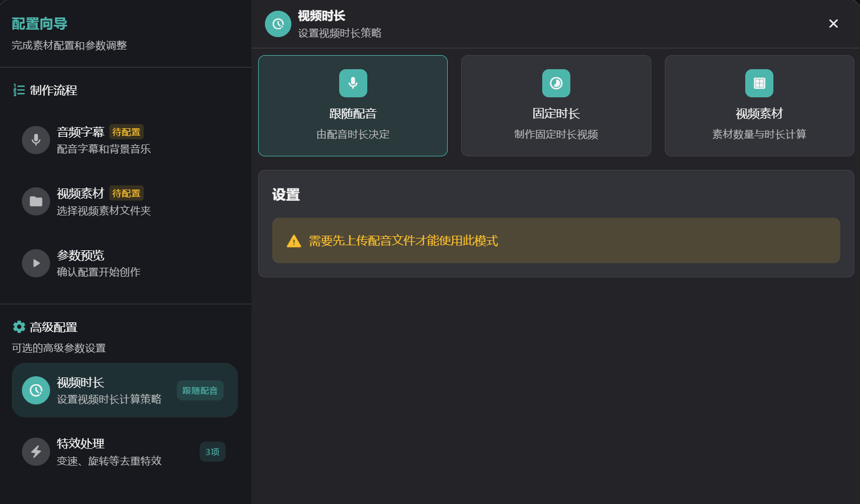Go to the 特效处理 advanced settings
The width and height of the screenshot is (860, 504).
click(x=109, y=452)
